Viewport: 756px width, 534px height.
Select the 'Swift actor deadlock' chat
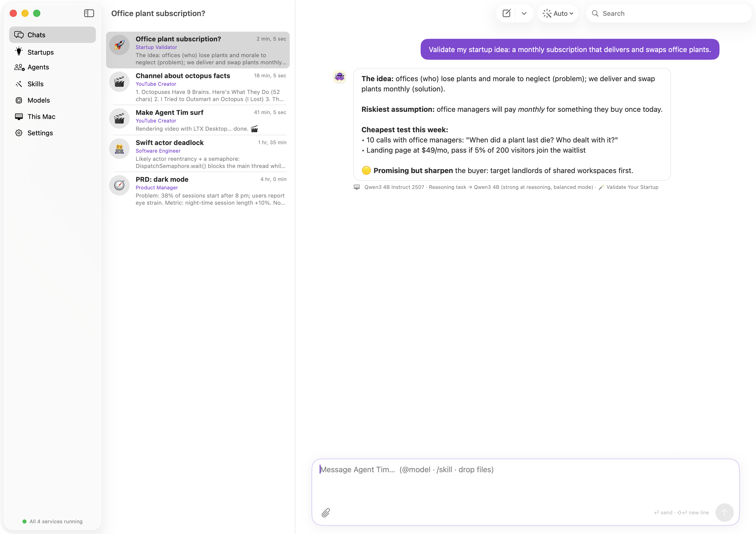[198, 154]
